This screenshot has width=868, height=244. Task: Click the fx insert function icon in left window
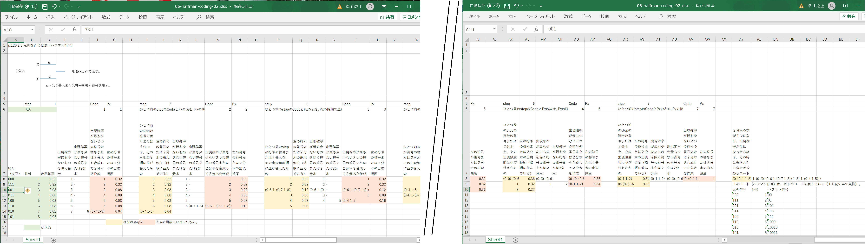(74, 30)
